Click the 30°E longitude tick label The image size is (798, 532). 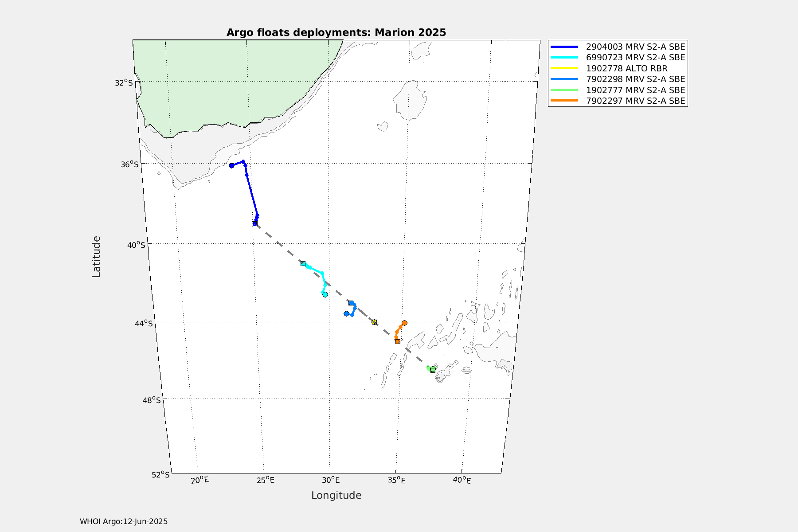tap(331, 480)
